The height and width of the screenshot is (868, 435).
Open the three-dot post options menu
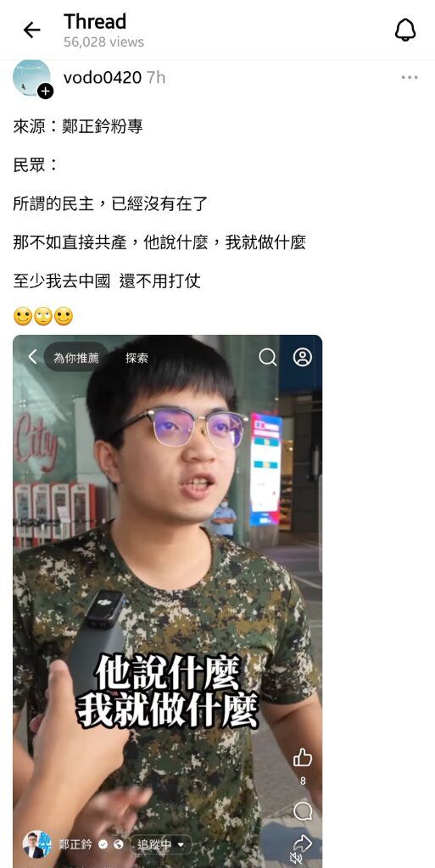pos(410,77)
